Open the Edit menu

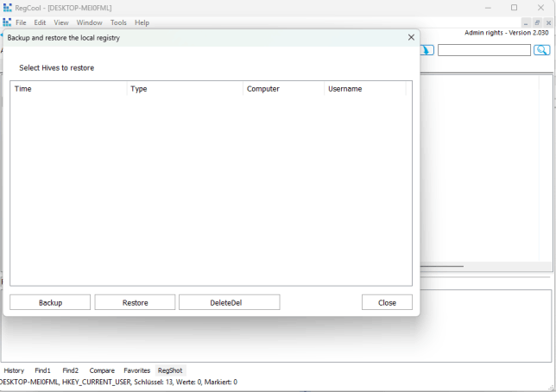41,22
